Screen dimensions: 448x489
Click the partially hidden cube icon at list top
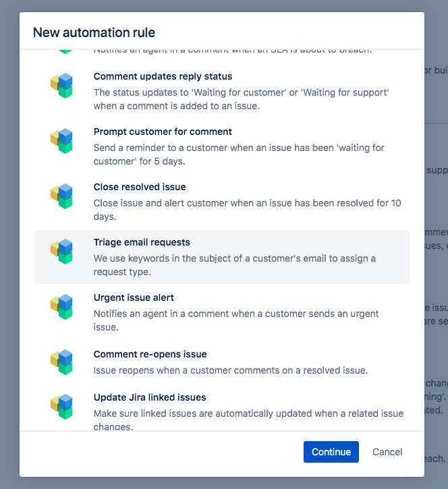point(65,51)
